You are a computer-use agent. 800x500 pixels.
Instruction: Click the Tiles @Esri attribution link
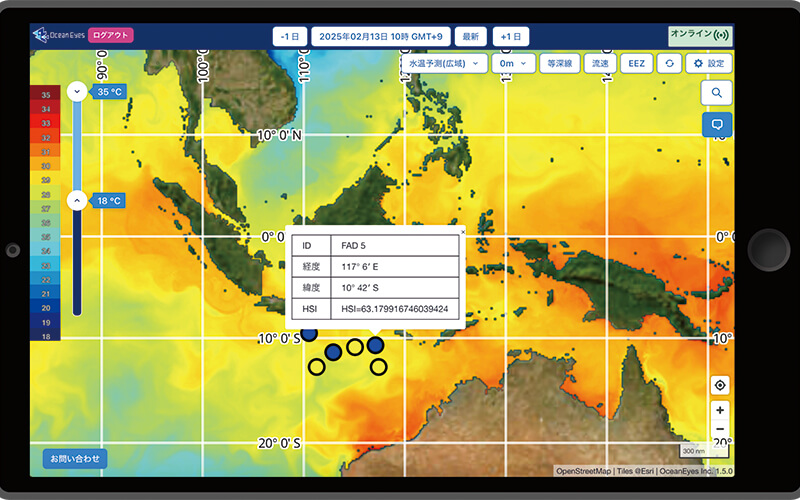tap(636, 471)
